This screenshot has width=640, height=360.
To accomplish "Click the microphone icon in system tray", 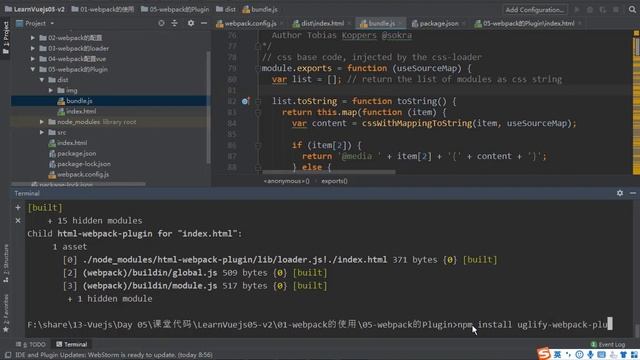I will point(590,355).
